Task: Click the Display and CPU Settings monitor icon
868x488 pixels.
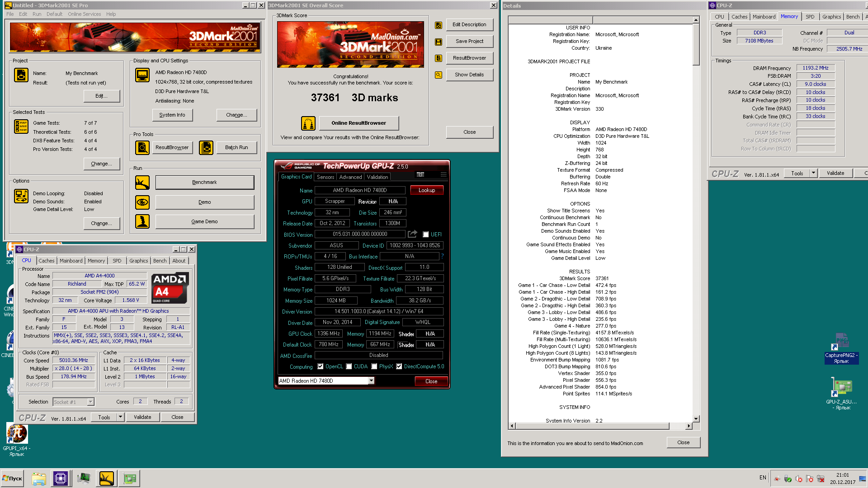Action: point(142,75)
